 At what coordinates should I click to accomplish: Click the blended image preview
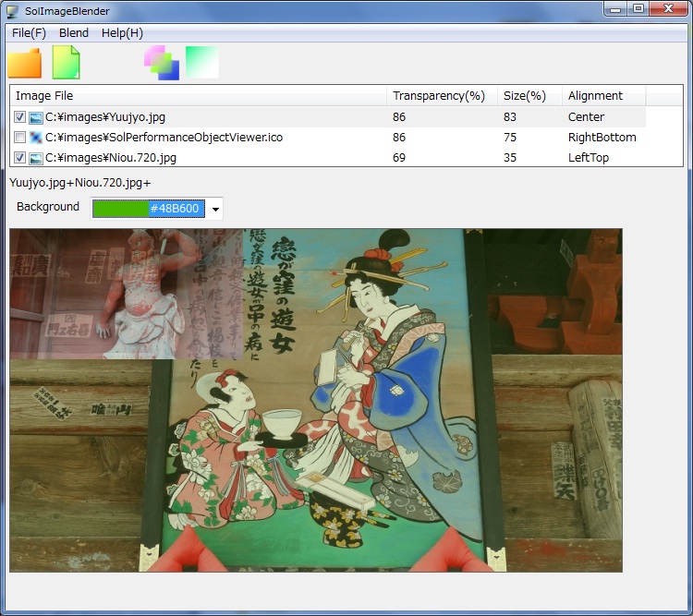pos(316,401)
